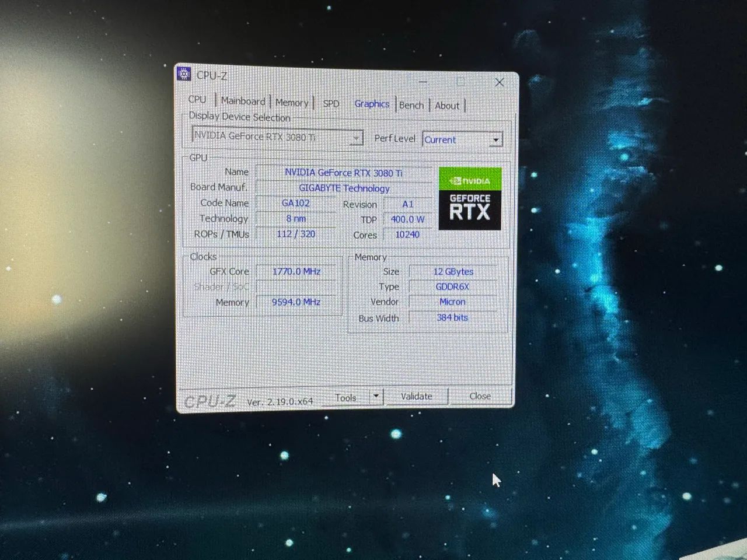
Task: Select the Graphics tab
Action: point(372,104)
